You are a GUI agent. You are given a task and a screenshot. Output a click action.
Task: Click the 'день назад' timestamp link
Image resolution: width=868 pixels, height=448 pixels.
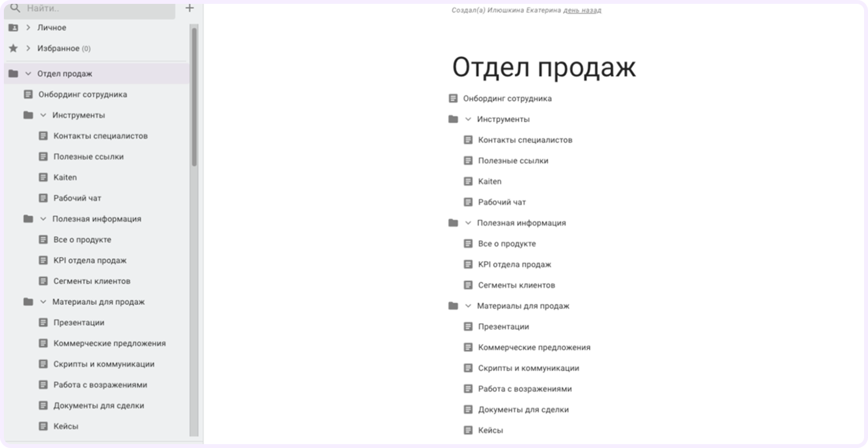click(582, 10)
